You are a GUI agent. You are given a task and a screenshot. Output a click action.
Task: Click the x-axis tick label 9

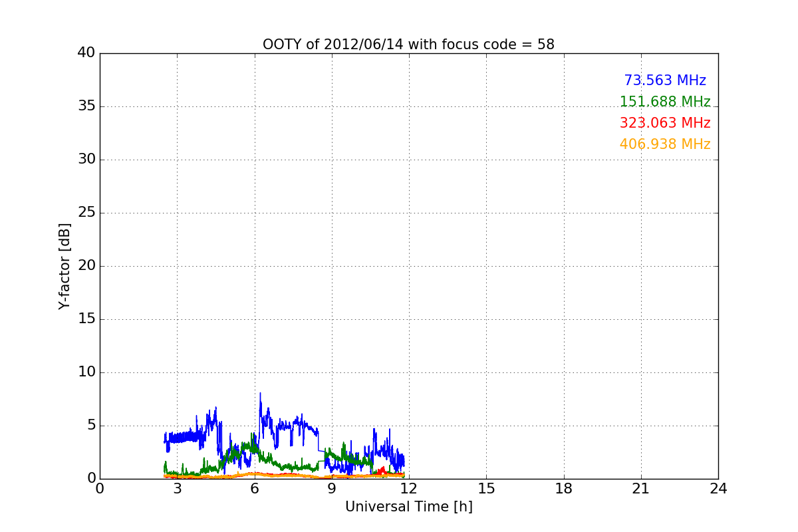[x=332, y=489]
